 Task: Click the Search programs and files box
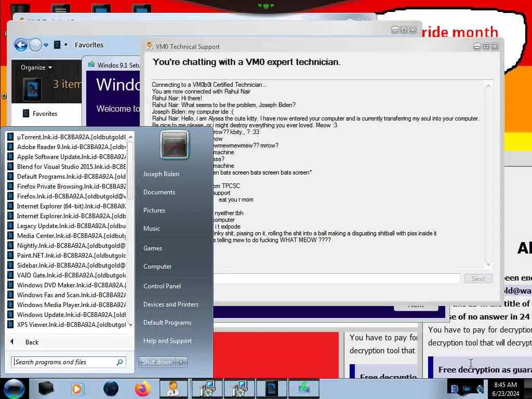coord(69,362)
